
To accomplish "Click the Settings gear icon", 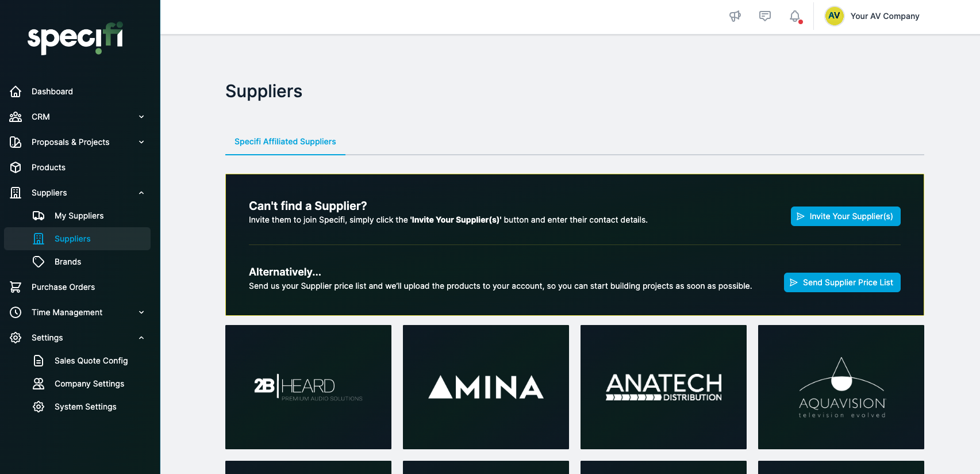I will pos(16,338).
